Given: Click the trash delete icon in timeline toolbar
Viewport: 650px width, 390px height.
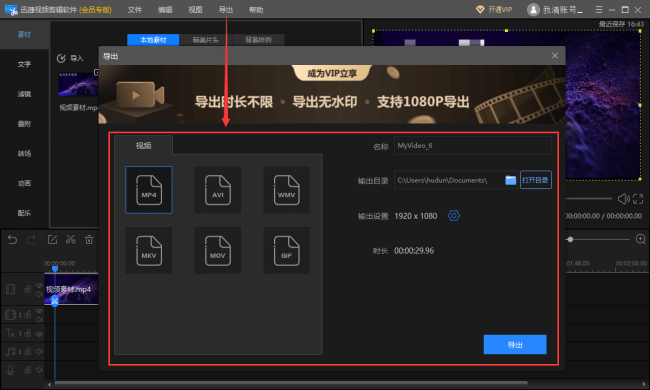Looking at the screenshot, I should tap(89, 240).
